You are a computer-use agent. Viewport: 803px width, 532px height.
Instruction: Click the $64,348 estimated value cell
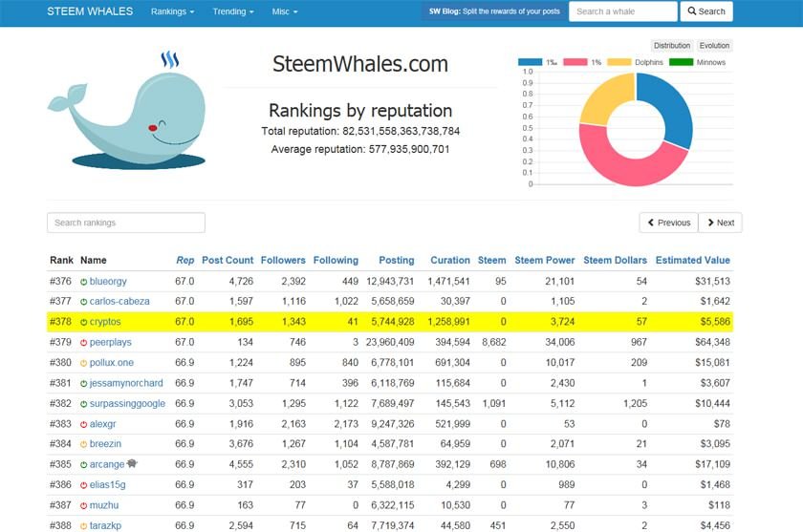[x=712, y=342]
